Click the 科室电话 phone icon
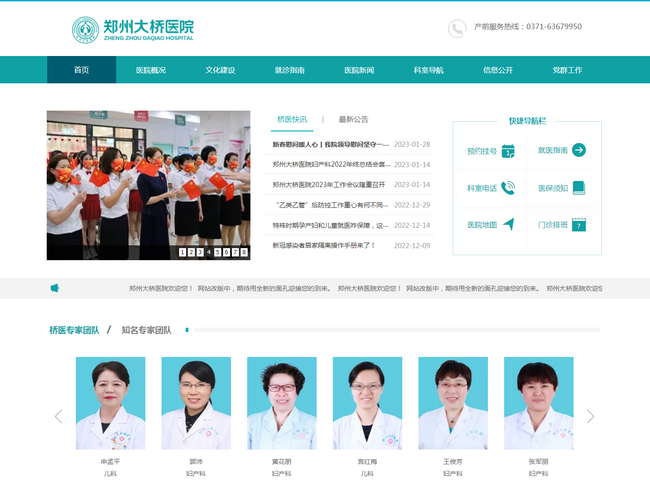This screenshot has width=650, height=500. [x=508, y=187]
